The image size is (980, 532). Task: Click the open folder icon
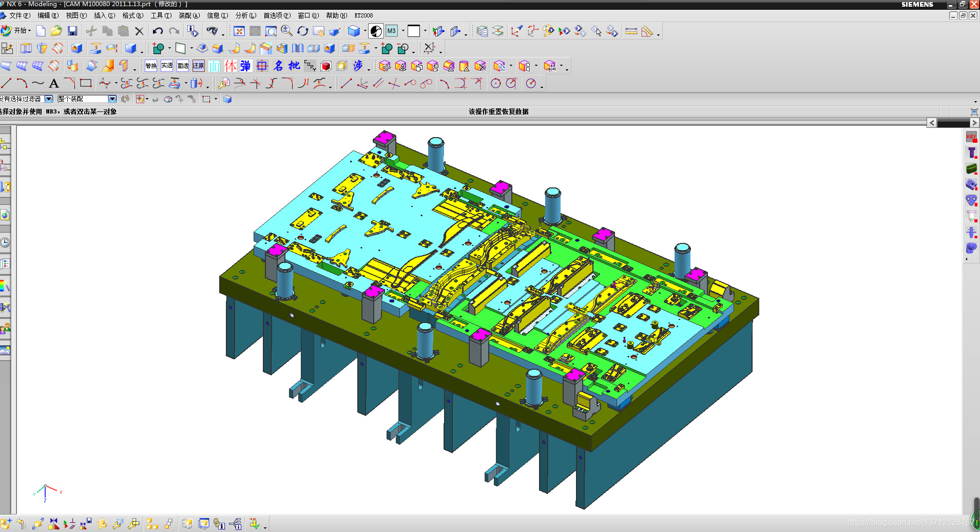pos(56,31)
